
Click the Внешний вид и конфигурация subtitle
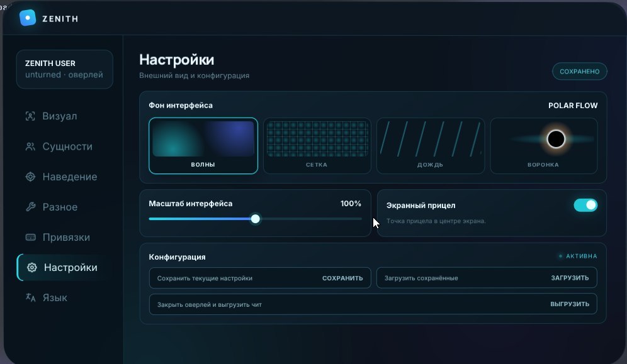tap(194, 75)
